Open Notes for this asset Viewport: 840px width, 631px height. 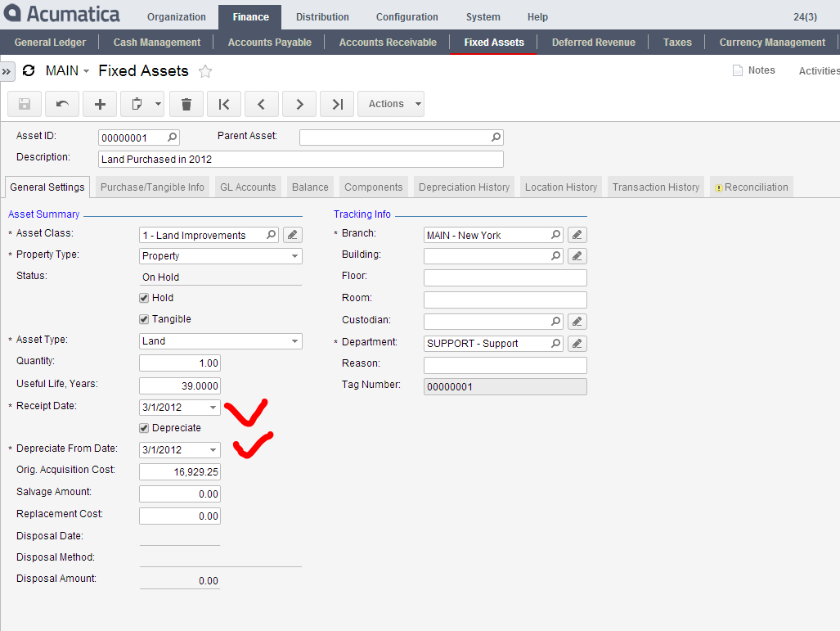754,70
